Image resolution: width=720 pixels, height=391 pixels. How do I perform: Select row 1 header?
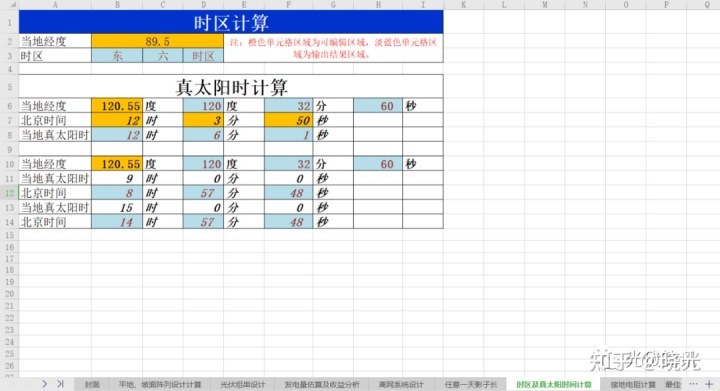click(x=9, y=22)
